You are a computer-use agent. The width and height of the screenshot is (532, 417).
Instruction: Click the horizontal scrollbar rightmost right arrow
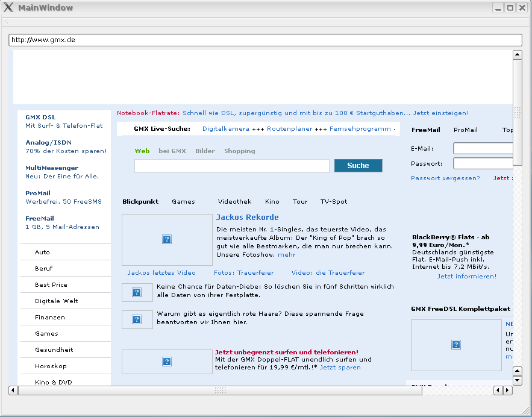click(x=507, y=390)
